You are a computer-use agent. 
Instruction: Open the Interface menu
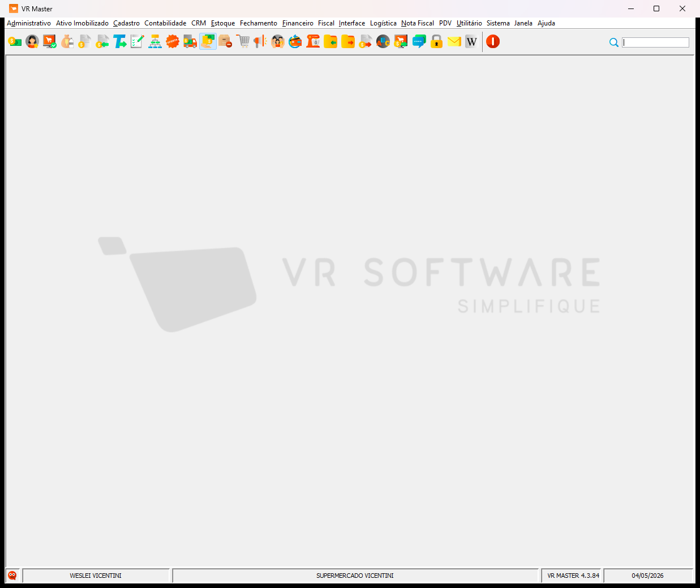[x=352, y=23]
